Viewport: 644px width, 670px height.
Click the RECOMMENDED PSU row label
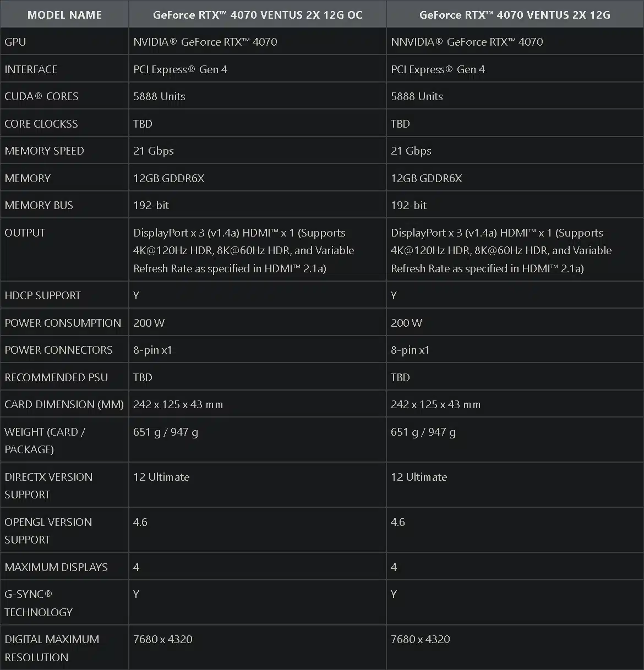[x=56, y=377]
